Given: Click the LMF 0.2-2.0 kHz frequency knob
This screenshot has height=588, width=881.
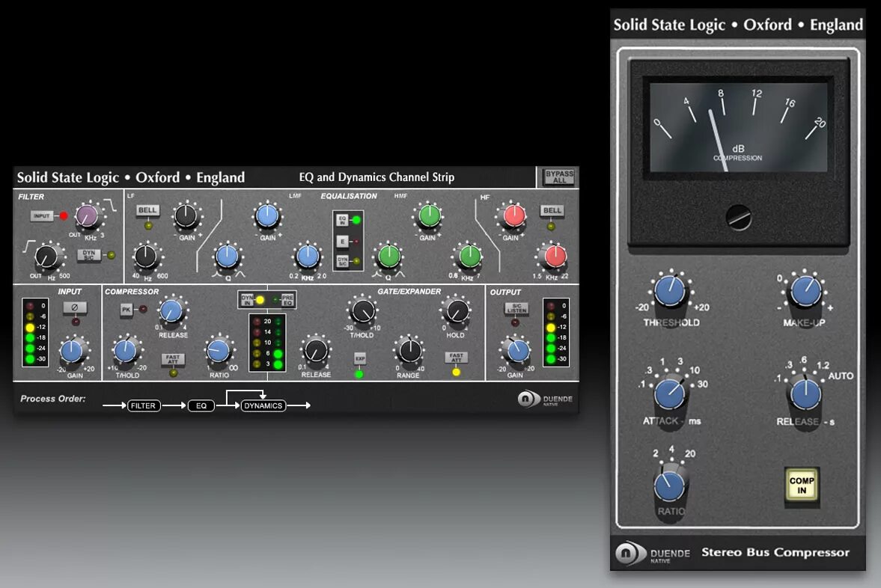Looking at the screenshot, I should click(x=308, y=256).
